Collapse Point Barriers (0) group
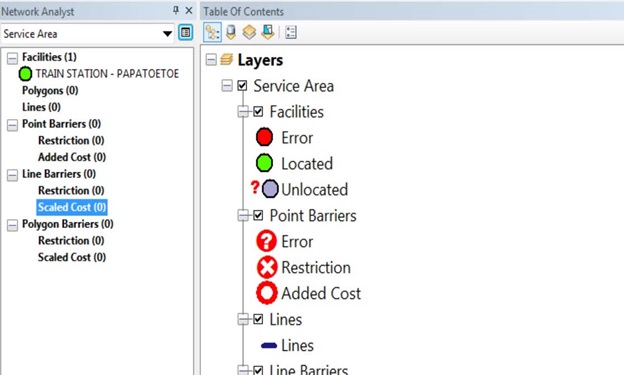The height and width of the screenshot is (375, 624). click(12, 125)
